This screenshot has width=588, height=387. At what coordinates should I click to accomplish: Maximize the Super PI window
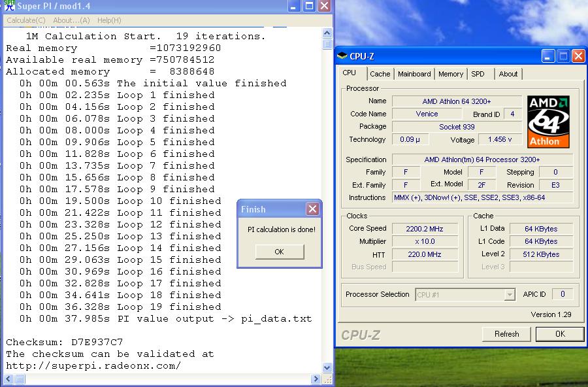(309, 6)
